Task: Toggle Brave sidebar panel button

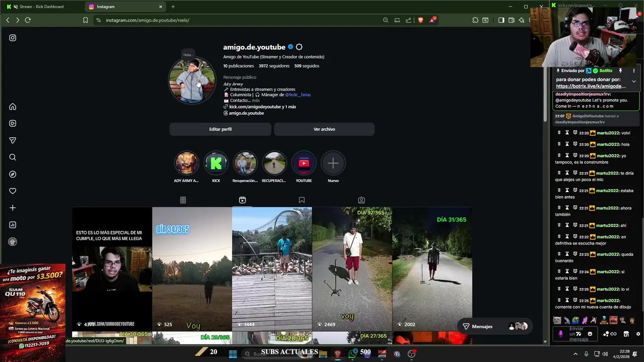Action: [501, 20]
